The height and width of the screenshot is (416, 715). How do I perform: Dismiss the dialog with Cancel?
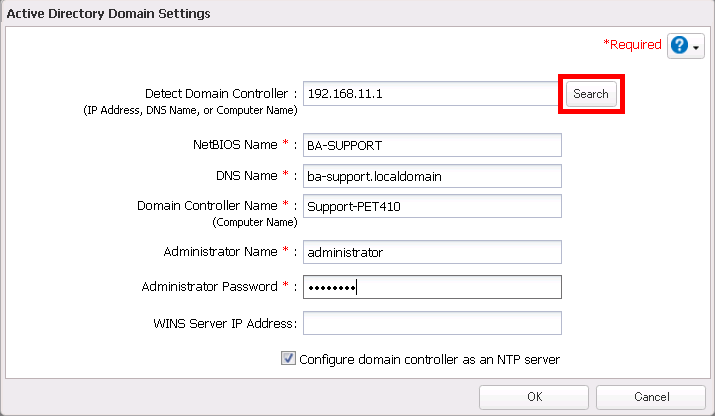tap(653, 397)
